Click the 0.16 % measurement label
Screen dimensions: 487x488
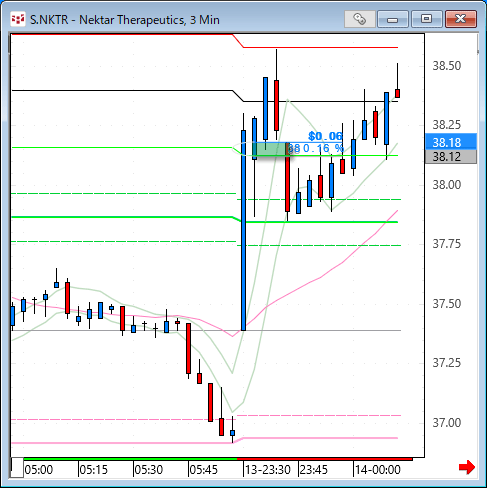coord(323,148)
